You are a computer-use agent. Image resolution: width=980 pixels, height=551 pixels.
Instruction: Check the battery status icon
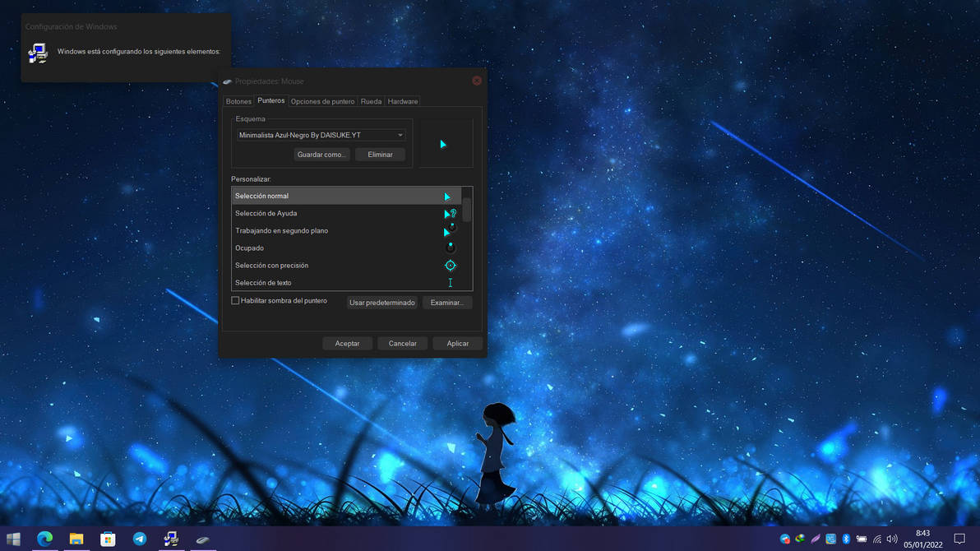point(862,539)
